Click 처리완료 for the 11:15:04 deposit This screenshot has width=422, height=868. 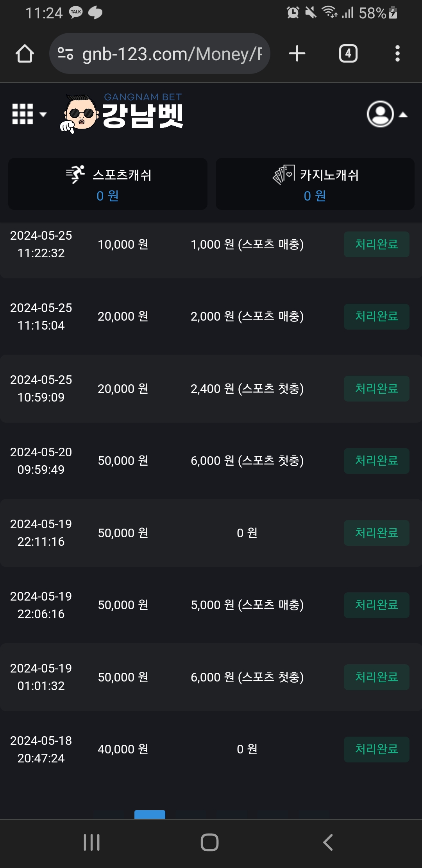376,317
